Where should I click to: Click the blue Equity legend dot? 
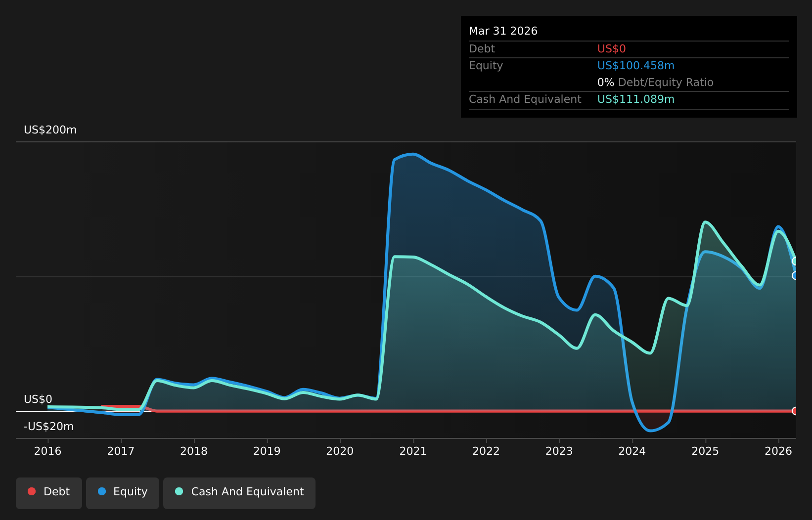(102, 491)
